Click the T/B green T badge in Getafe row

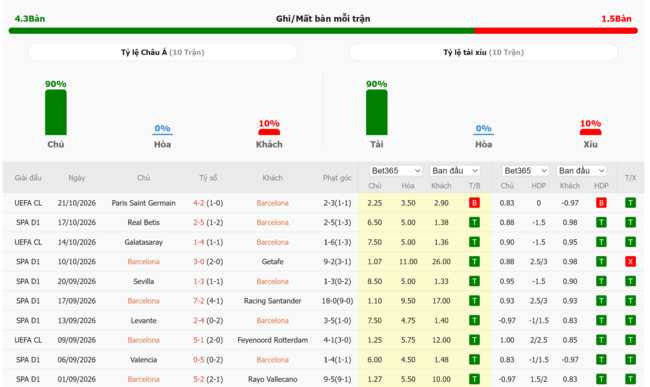(x=474, y=262)
